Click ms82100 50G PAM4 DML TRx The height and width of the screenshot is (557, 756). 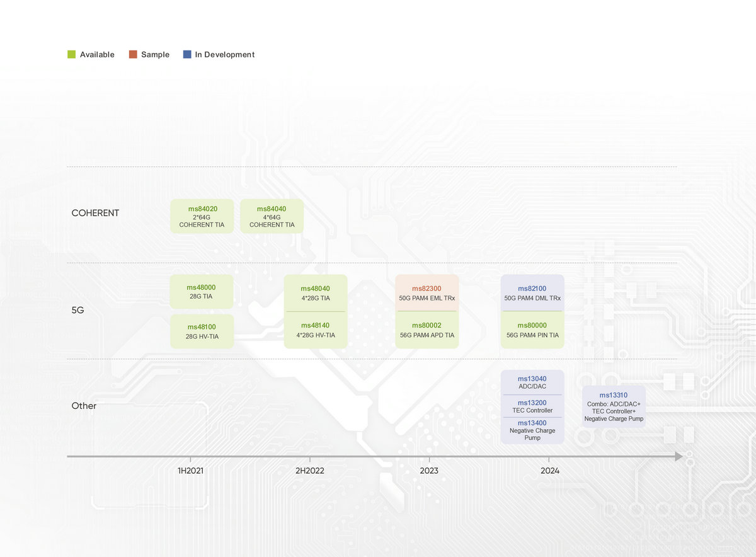[532, 293]
